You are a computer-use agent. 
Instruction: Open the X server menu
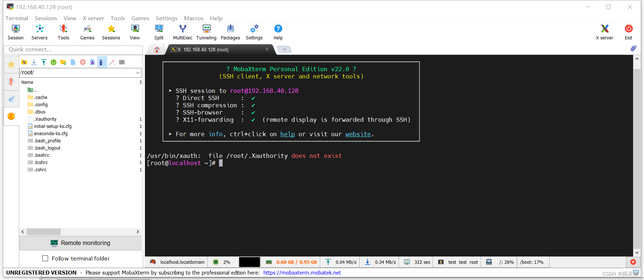pos(93,18)
